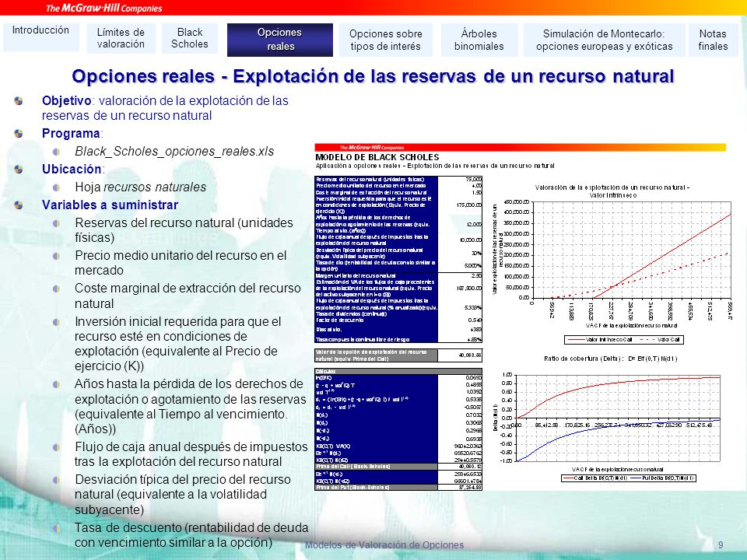Click the Prima del Put (Black-Scholes) row
The width and height of the screenshot is (747, 560).
pyautogui.click(x=398, y=487)
